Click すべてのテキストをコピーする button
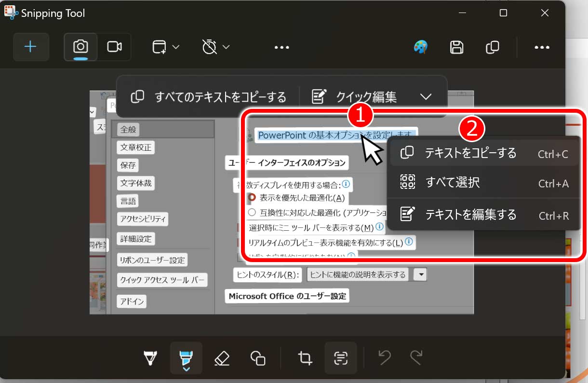This screenshot has width=588, height=383. point(209,97)
